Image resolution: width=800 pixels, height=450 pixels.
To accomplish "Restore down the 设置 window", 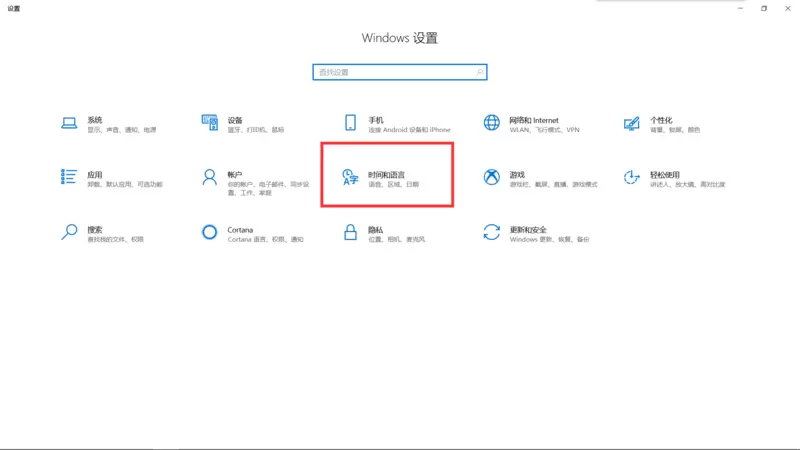I will (764, 8).
